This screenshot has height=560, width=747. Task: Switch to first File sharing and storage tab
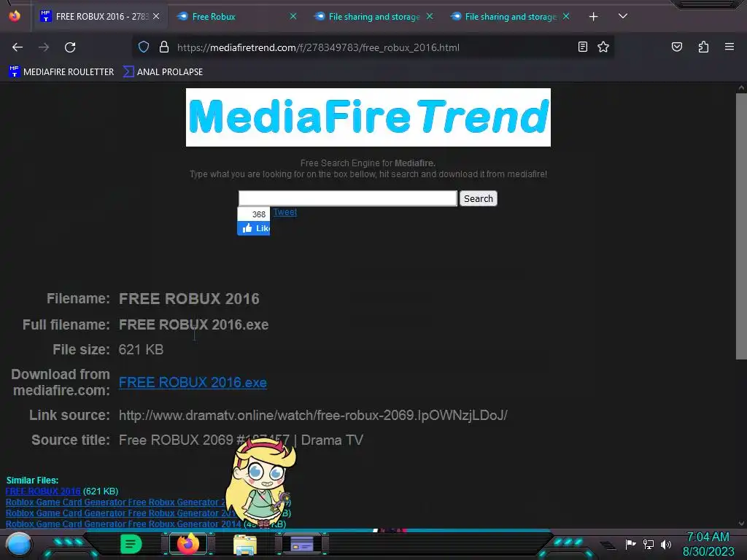click(374, 17)
